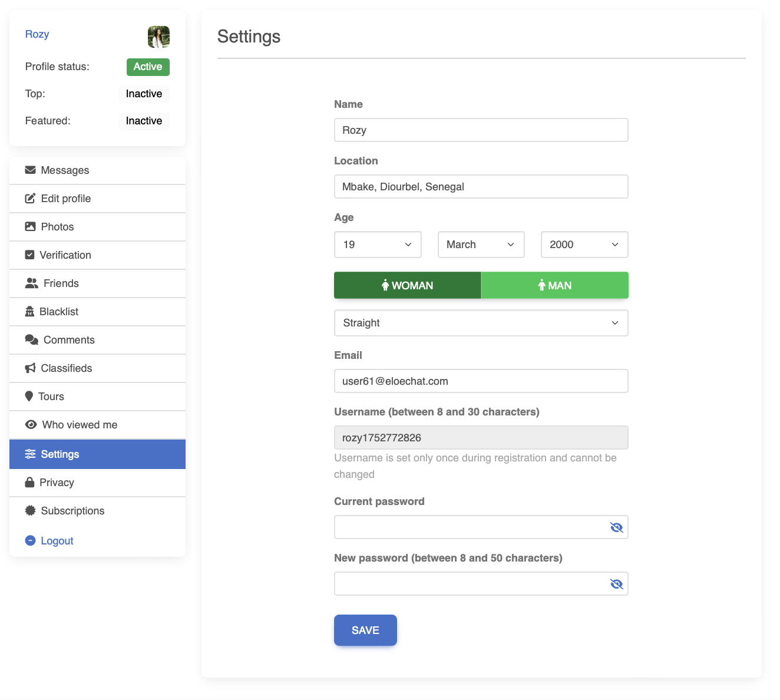The height and width of the screenshot is (700, 780).
Task: Open the birth year dropdown showing 2000
Action: click(x=584, y=245)
